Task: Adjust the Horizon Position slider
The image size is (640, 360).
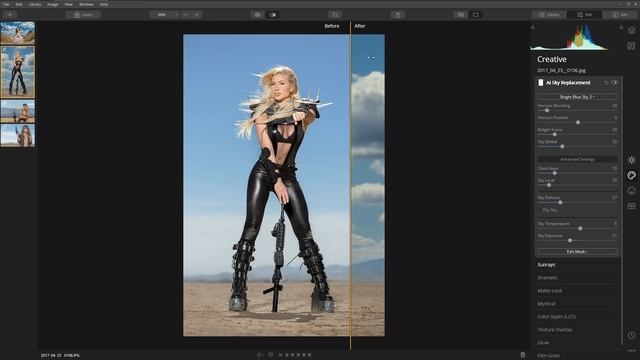Action: (x=577, y=122)
